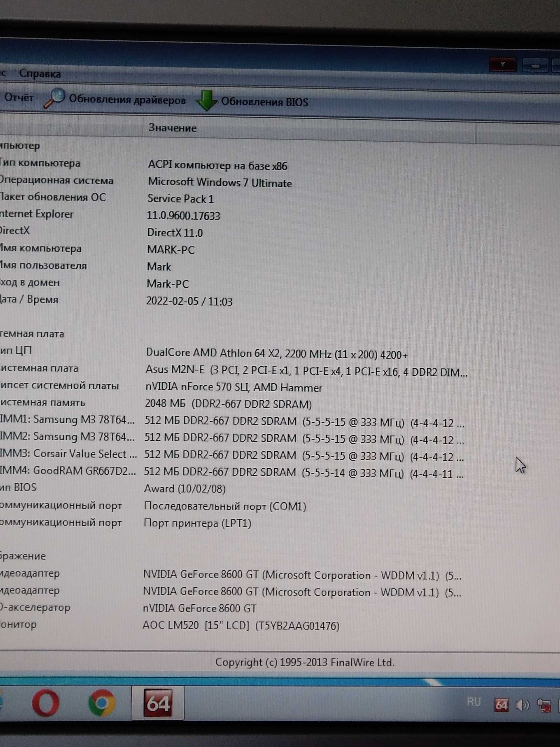
Task: Click the green arrow BIOS update icon
Action: point(206,101)
